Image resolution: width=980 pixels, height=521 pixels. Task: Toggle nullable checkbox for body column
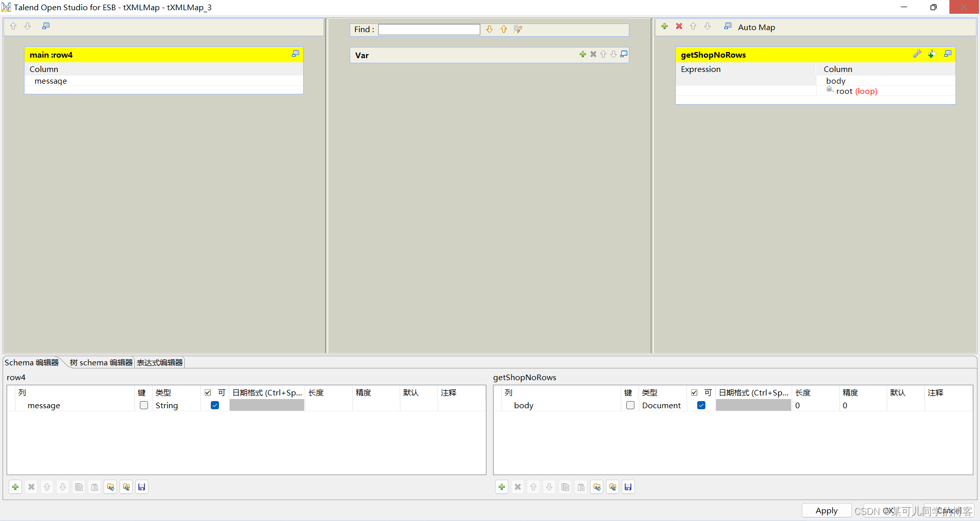(x=701, y=405)
